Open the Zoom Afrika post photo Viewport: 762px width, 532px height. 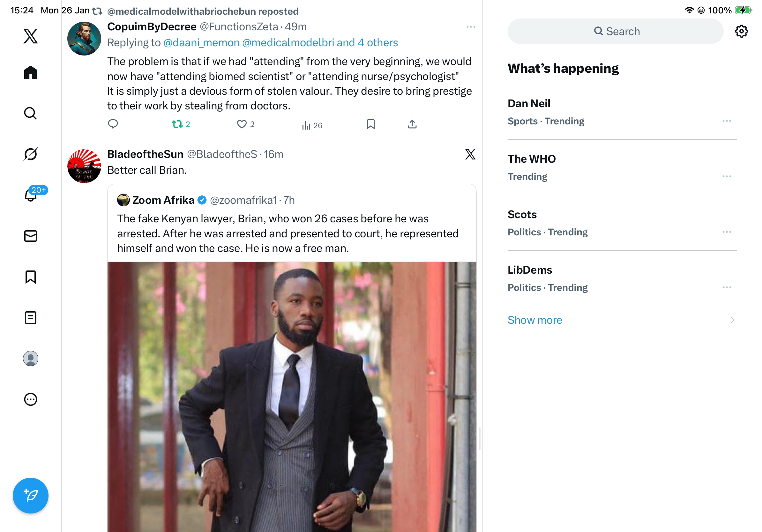pyautogui.click(x=292, y=396)
